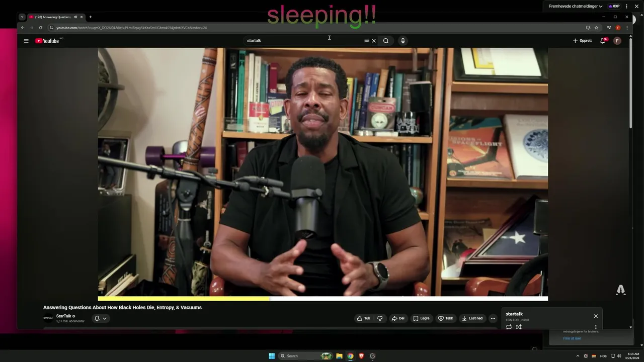Open Chrome media control icon
Viewport: 644px width, 362px height.
tap(609, 28)
